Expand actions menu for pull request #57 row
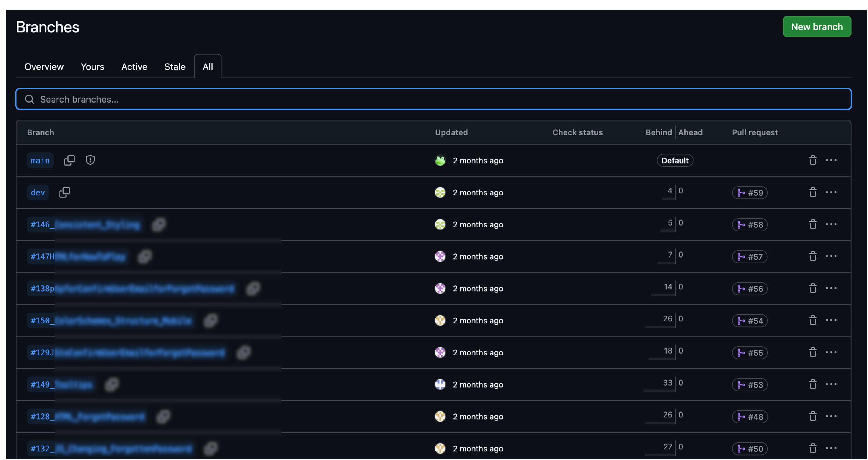The width and height of the screenshot is (868, 460). (831, 256)
